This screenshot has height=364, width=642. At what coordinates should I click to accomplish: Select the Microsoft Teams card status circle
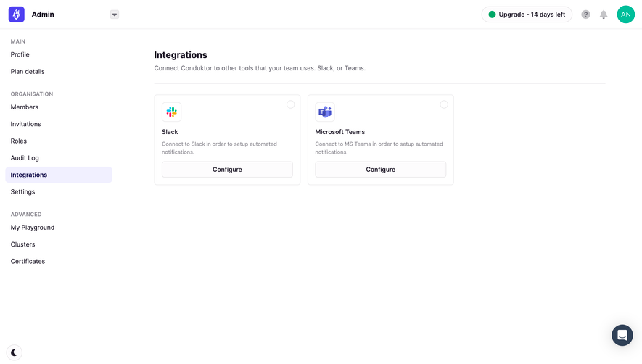pyautogui.click(x=444, y=104)
